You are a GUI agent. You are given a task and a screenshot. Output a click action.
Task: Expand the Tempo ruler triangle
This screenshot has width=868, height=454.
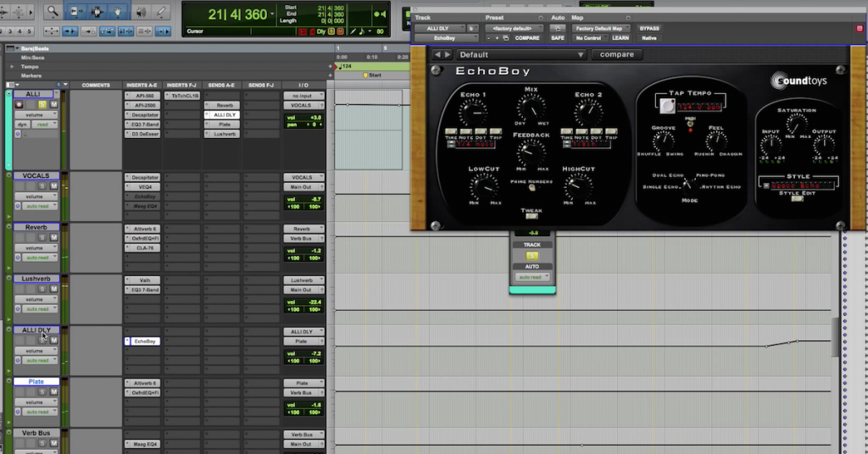coord(12,66)
